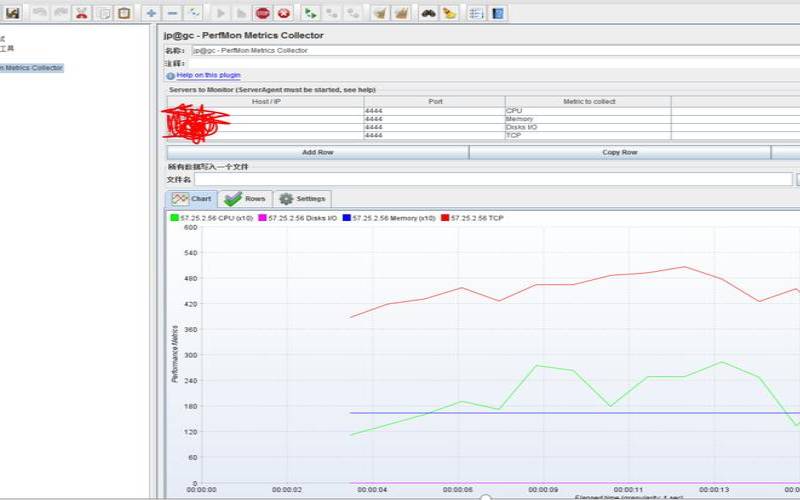Click the Port column header

point(435,102)
